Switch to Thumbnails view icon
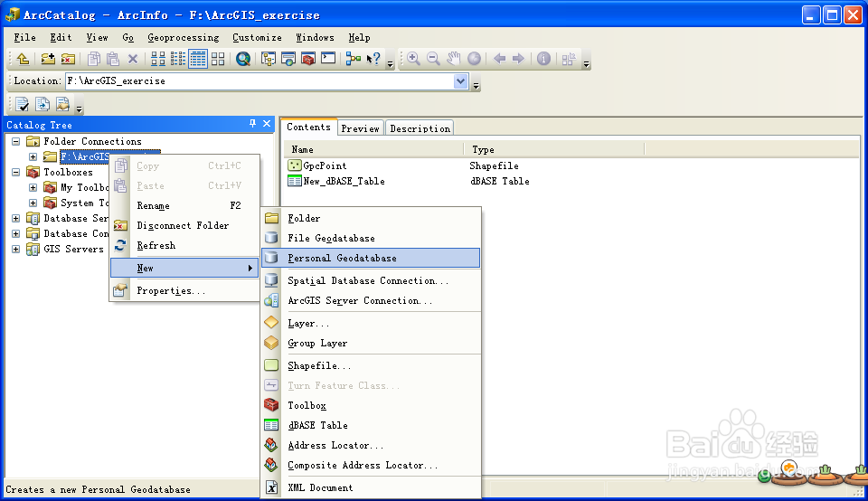 click(218, 59)
